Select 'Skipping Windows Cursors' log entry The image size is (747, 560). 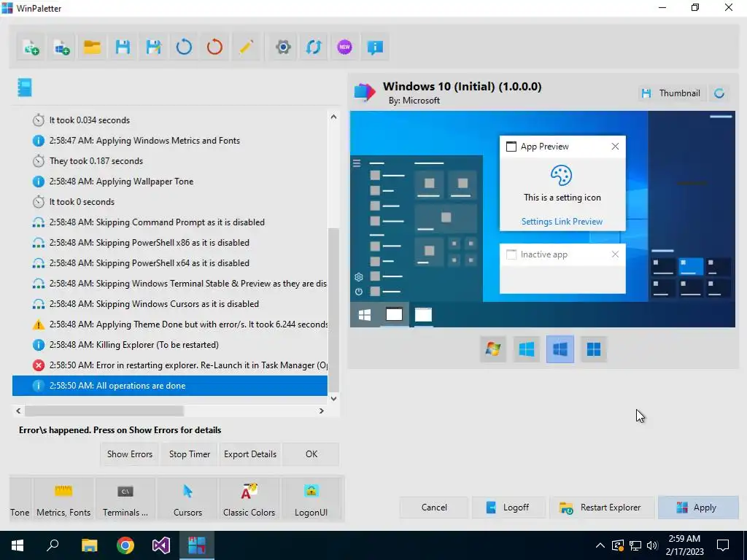[x=170, y=304]
